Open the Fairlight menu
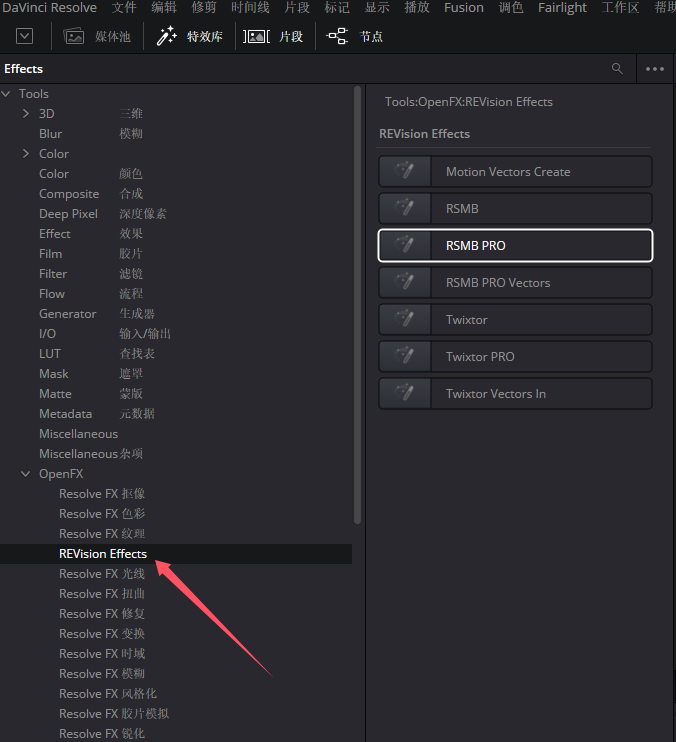 coord(562,8)
